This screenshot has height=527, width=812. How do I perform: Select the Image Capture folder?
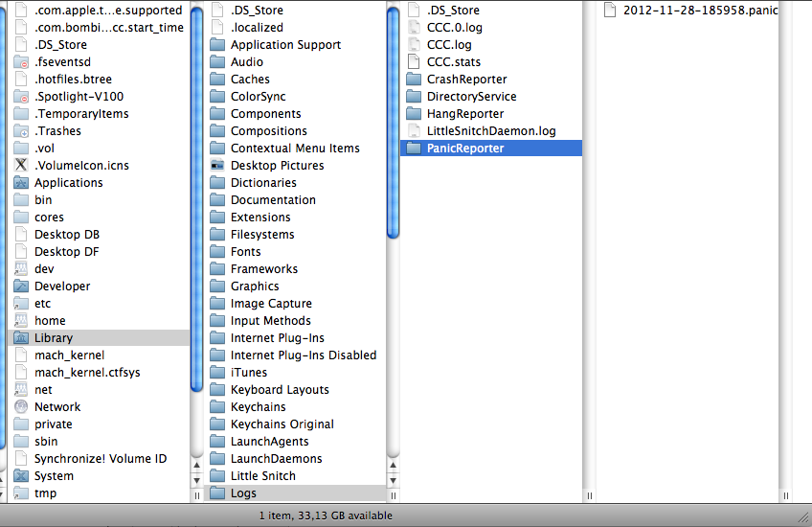(295, 303)
